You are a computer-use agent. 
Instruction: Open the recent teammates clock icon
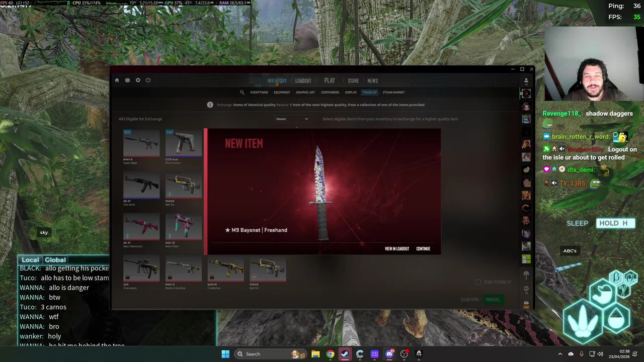[x=526, y=289]
